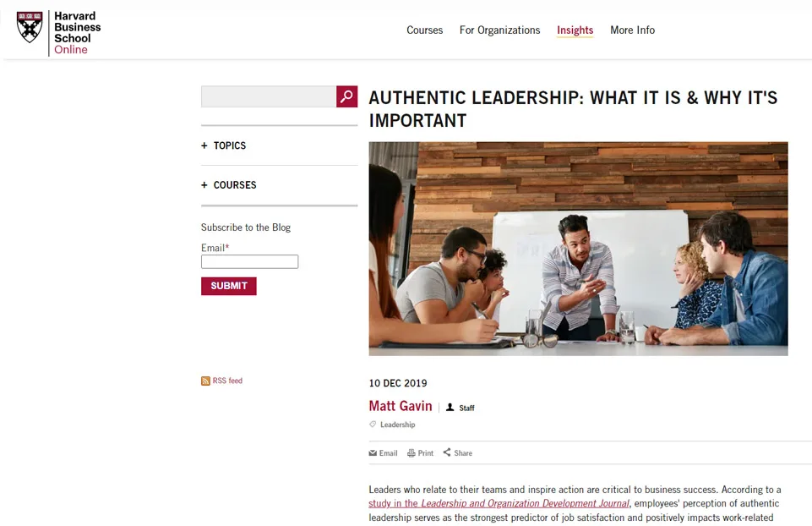This screenshot has height=526, width=812.
Task: Open the Courses navigation menu
Action: [424, 30]
